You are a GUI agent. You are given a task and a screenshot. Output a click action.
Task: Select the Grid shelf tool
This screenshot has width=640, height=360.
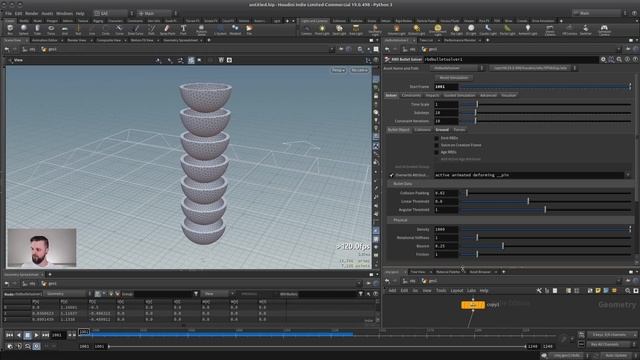(x=64, y=29)
